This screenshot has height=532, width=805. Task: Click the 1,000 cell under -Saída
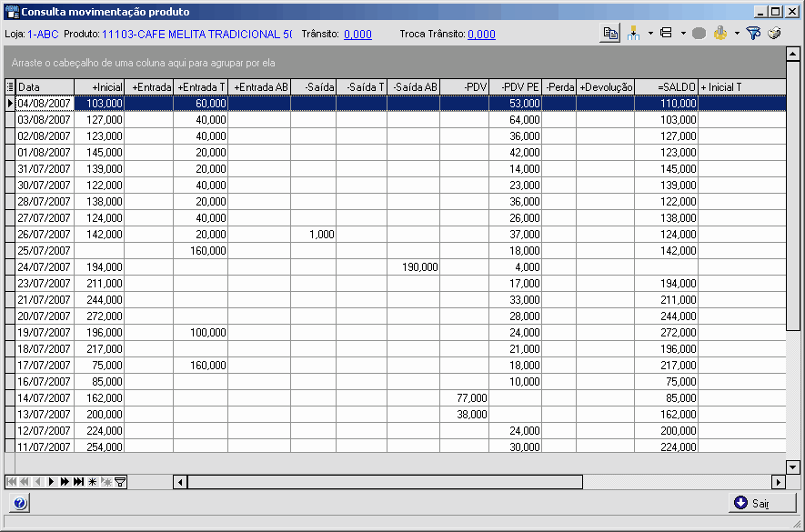point(313,234)
